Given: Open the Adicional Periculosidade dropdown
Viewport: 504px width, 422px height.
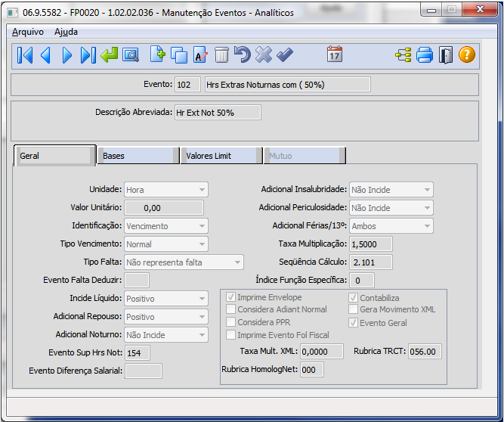Looking at the screenshot, I should click(x=391, y=208).
